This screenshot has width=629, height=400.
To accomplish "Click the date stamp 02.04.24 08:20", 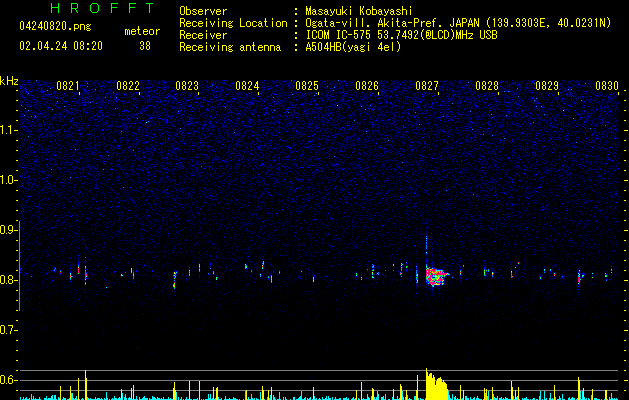I will pos(61,46).
